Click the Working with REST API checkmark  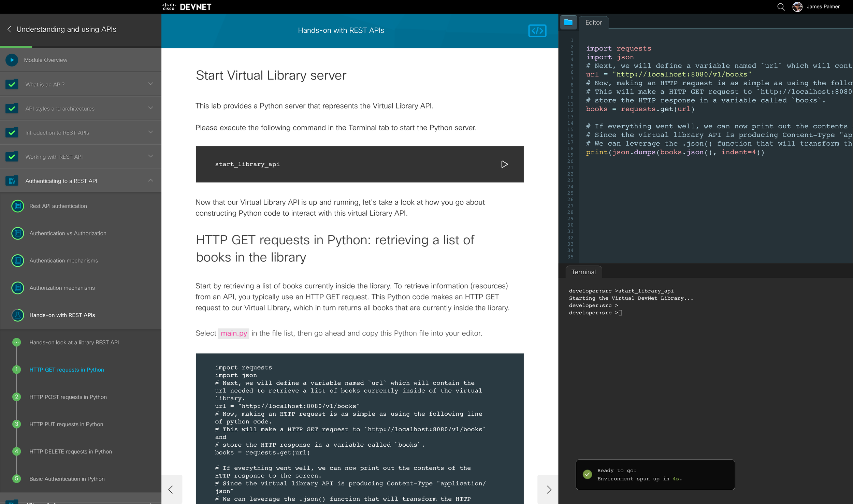[12, 157]
